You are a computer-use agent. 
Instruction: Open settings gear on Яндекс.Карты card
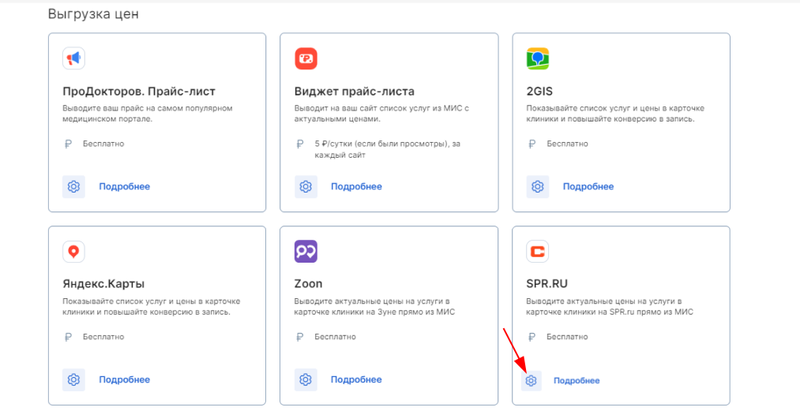click(x=73, y=379)
